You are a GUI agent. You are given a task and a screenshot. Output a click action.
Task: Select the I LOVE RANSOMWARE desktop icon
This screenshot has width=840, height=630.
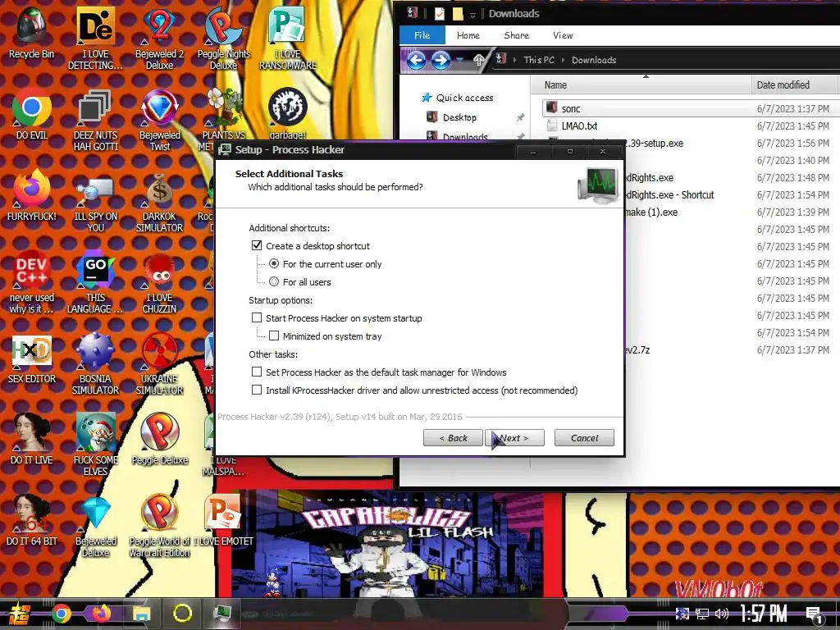(288, 38)
